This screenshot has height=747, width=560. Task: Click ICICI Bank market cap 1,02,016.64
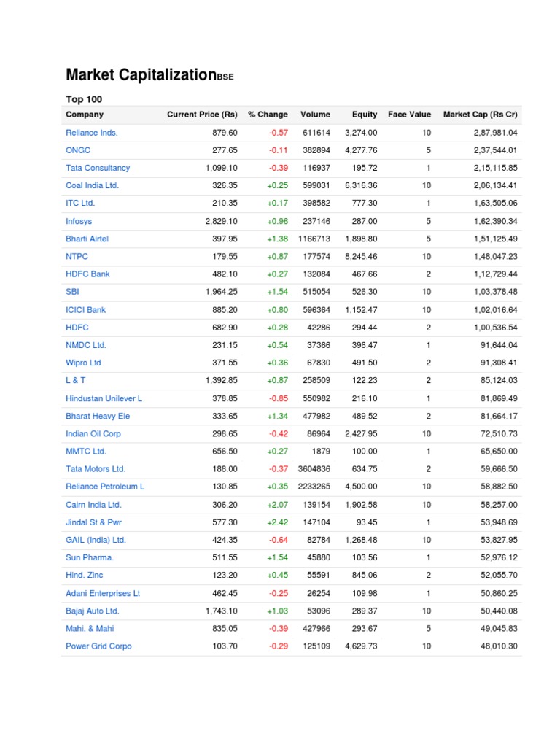495,310
